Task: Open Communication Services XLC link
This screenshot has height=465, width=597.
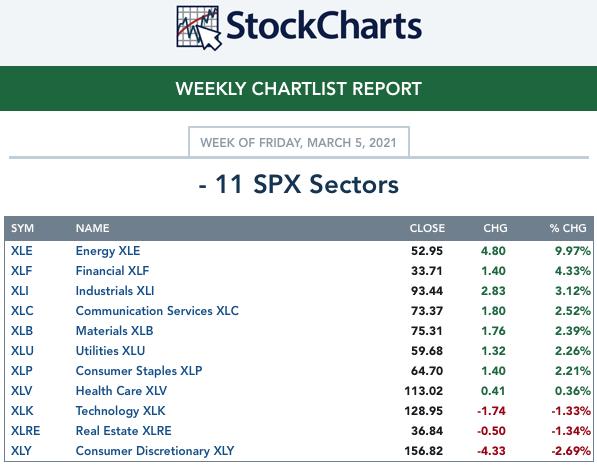Action: coord(157,311)
